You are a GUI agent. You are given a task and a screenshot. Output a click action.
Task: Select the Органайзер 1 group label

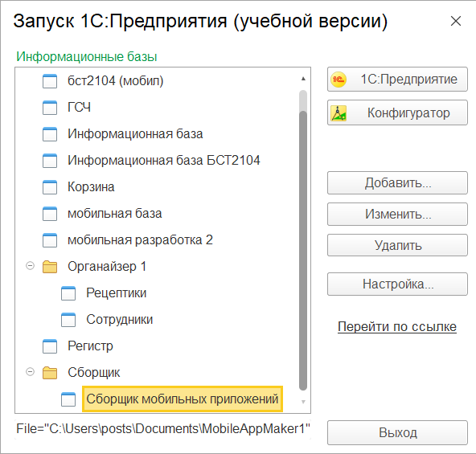pos(107,267)
